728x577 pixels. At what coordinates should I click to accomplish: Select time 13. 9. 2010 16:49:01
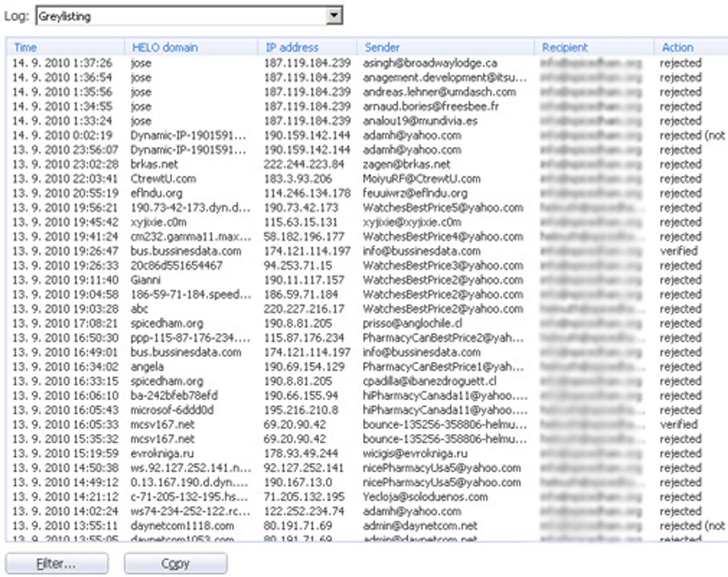pos(66,352)
